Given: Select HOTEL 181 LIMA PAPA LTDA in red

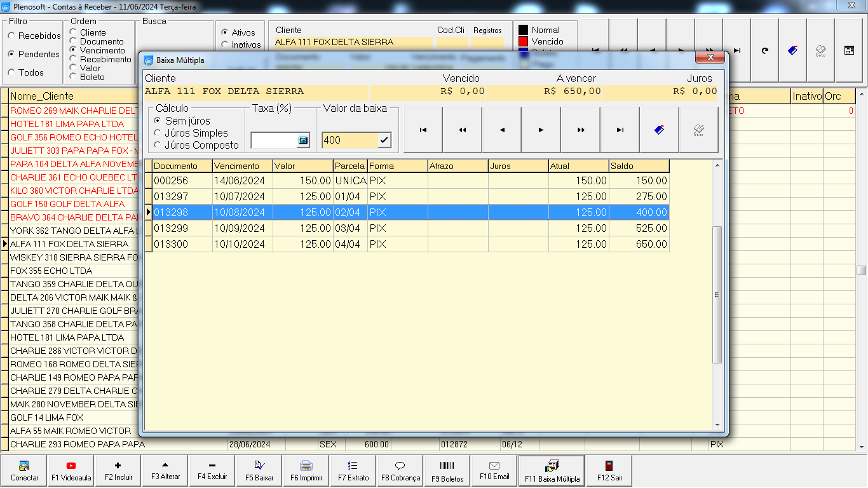Looking at the screenshot, I should (x=73, y=124).
